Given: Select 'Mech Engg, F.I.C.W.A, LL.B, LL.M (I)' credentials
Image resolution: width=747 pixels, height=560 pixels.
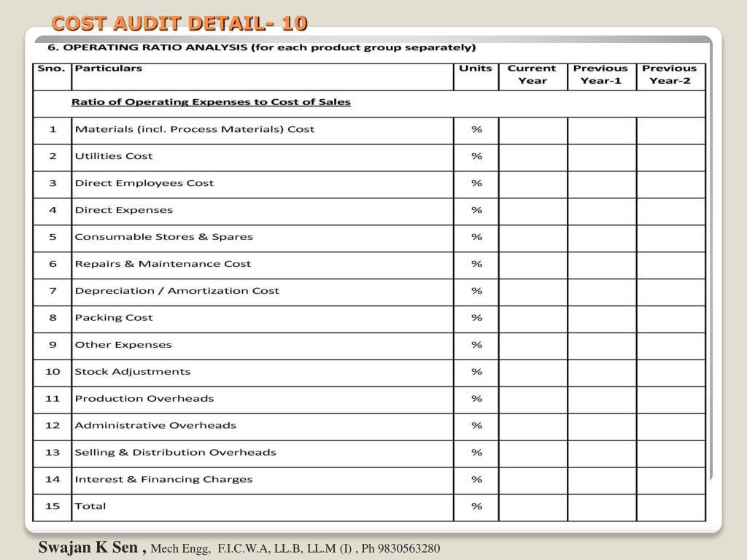Looking at the screenshot, I should coord(251,549).
